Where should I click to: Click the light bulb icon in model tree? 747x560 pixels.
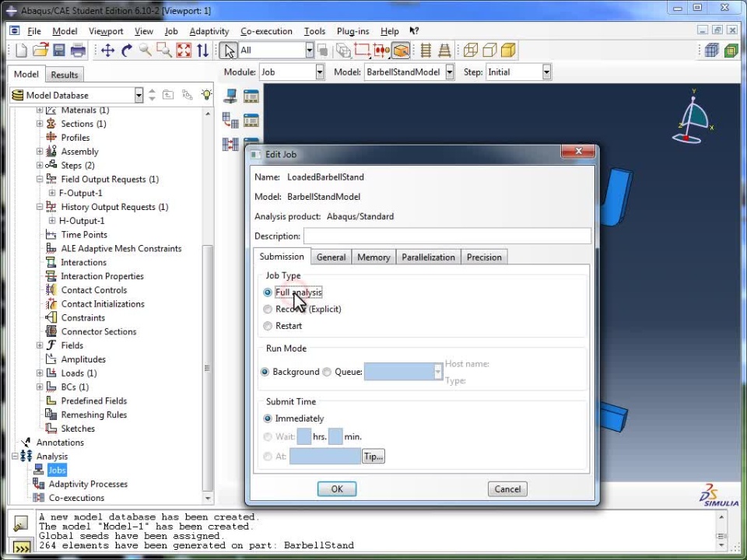[206, 95]
